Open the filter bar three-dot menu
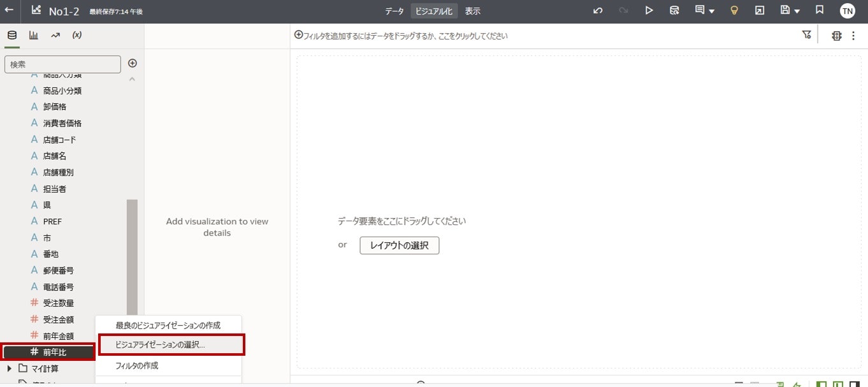Screen dimensions: 868x387 coord(854,36)
